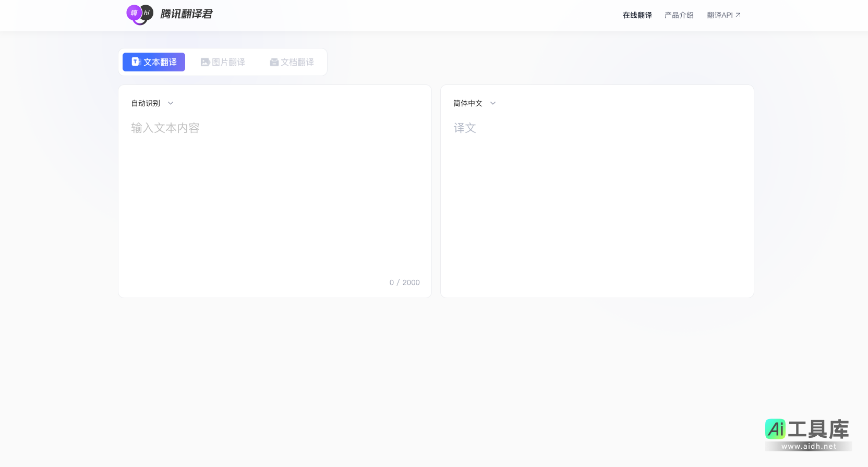
Task: Open the 自动识别 source language dropdown
Action: click(x=146, y=103)
